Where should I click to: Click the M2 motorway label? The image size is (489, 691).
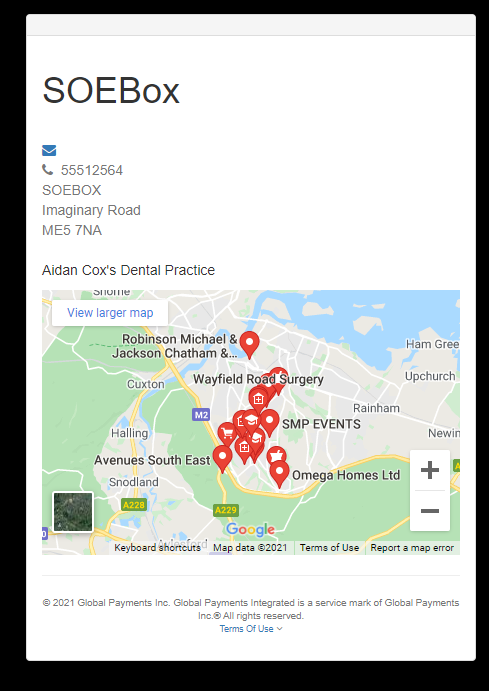201,415
